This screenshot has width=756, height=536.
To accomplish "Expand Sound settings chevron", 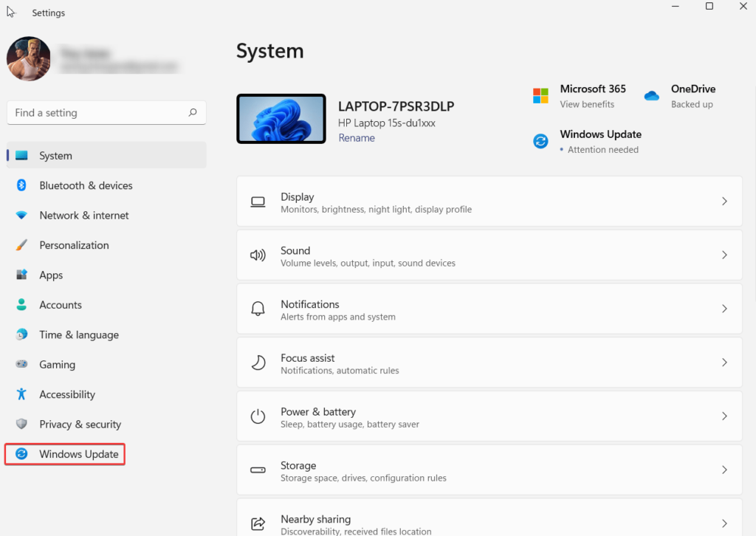I will coord(724,255).
